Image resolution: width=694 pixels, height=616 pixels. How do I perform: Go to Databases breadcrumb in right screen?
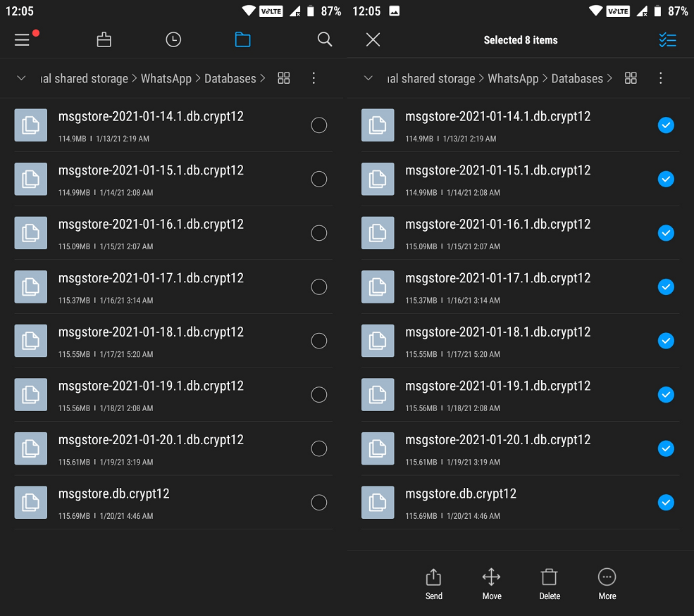click(x=577, y=79)
